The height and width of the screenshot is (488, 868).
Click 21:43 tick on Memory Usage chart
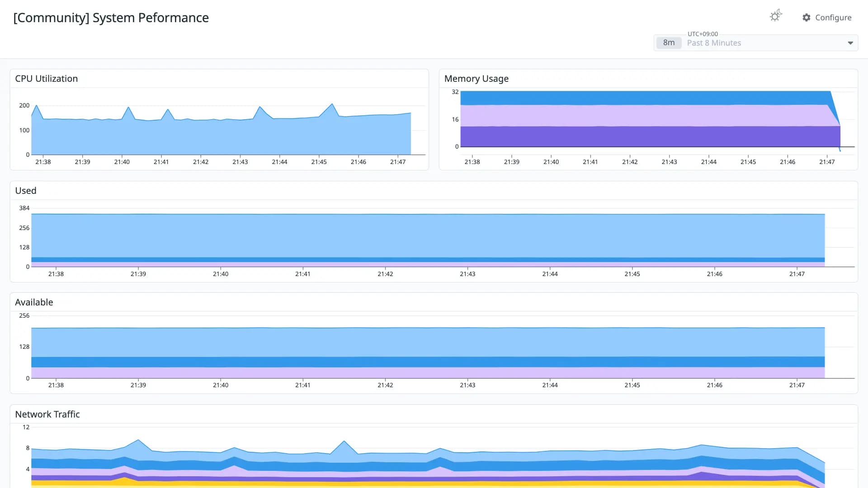point(669,162)
